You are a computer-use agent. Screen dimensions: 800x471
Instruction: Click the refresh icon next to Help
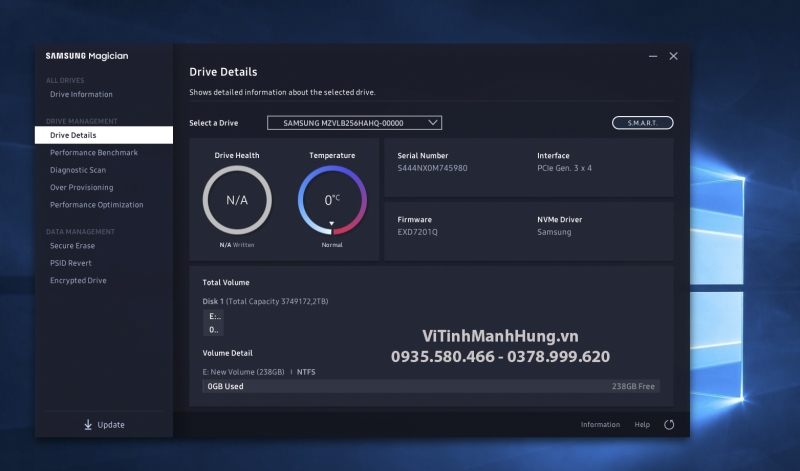tap(669, 425)
